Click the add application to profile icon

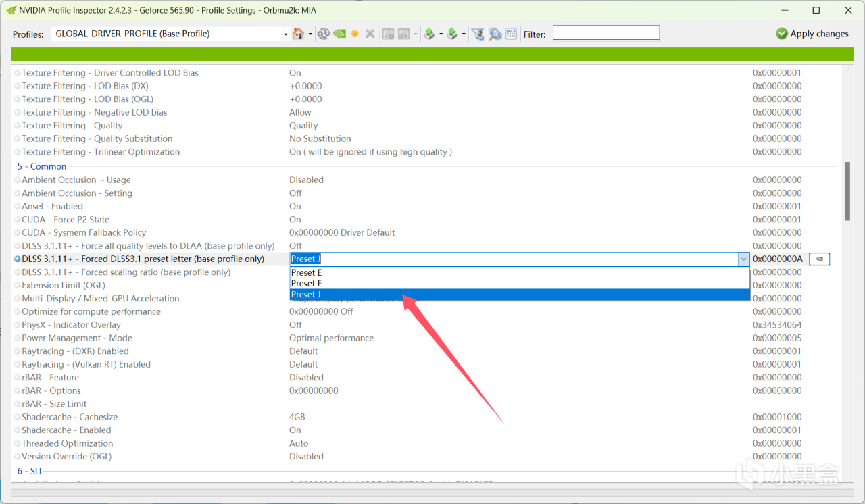pyautogui.click(x=389, y=34)
